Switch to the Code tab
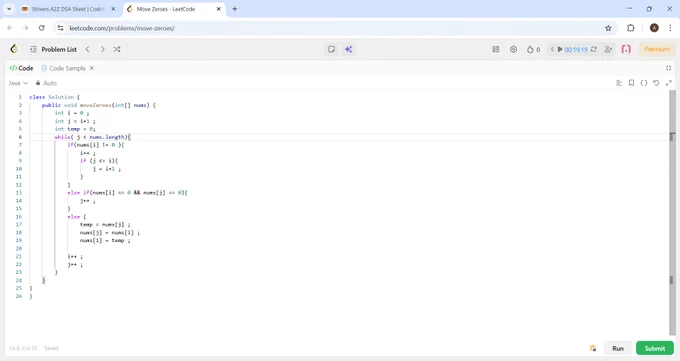This screenshot has width=680, height=361. point(21,68)
